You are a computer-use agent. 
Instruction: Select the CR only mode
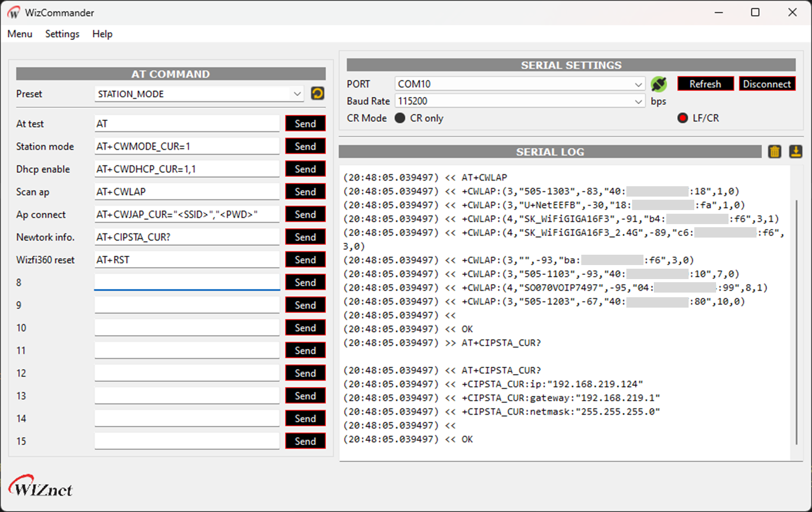(x=400, y=118)
